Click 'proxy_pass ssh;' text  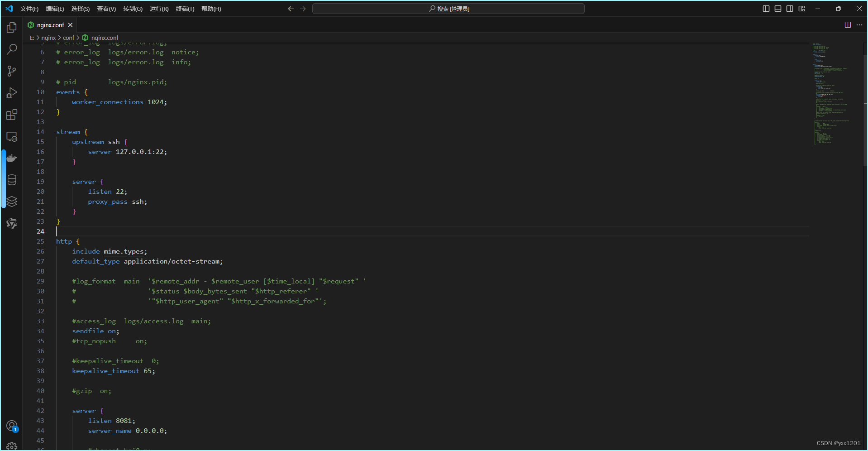coord(118,202)
